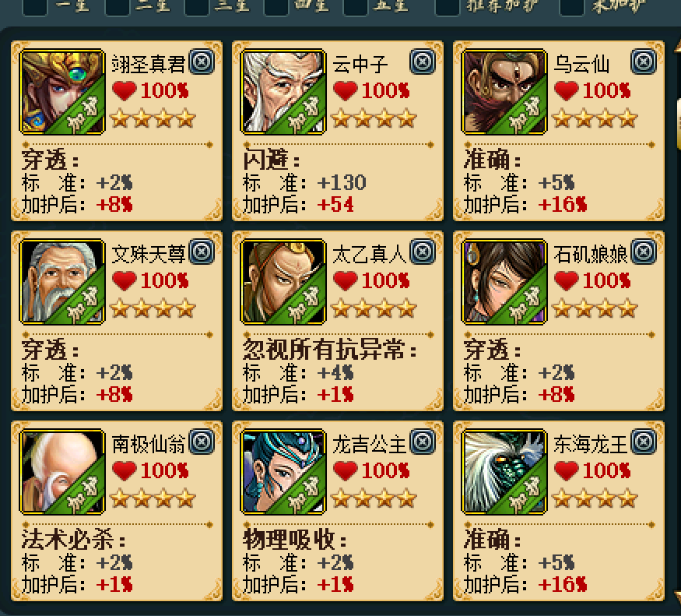This screenshot has width=681, height=616.
Task: Select the 翊圣真君 portrait
Action: pos(62,92)
